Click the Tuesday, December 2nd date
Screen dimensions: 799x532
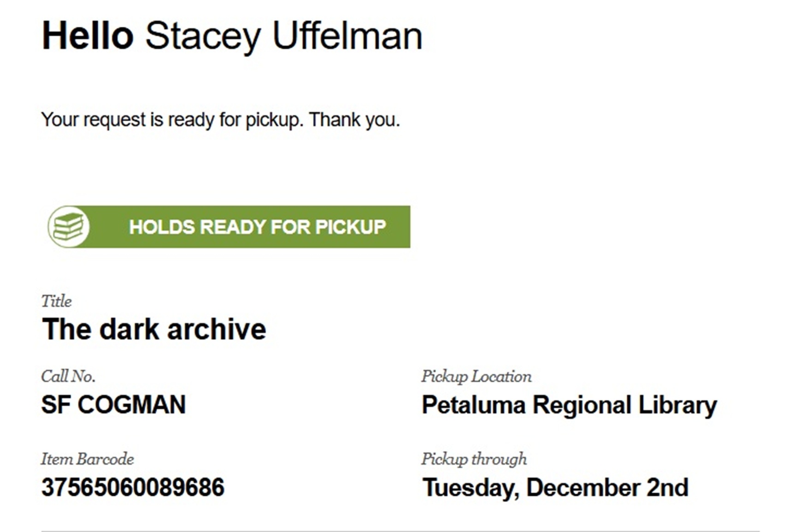(x=555, y=487)
